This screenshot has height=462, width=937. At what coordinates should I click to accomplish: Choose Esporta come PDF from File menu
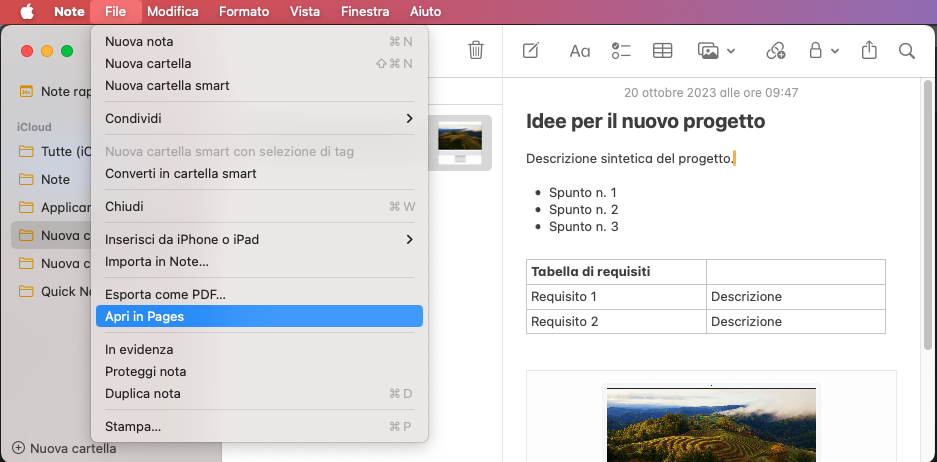tap(165, 294)
